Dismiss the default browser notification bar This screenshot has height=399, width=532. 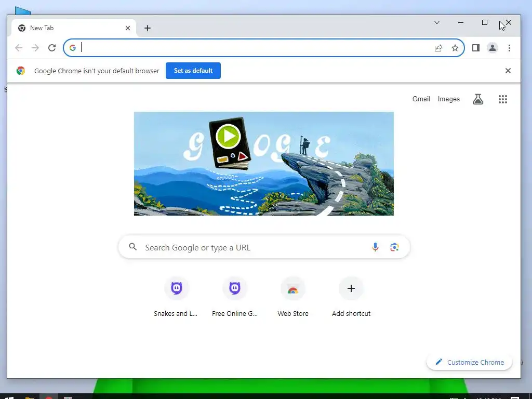pyautogui.click(x=508, y=71)
